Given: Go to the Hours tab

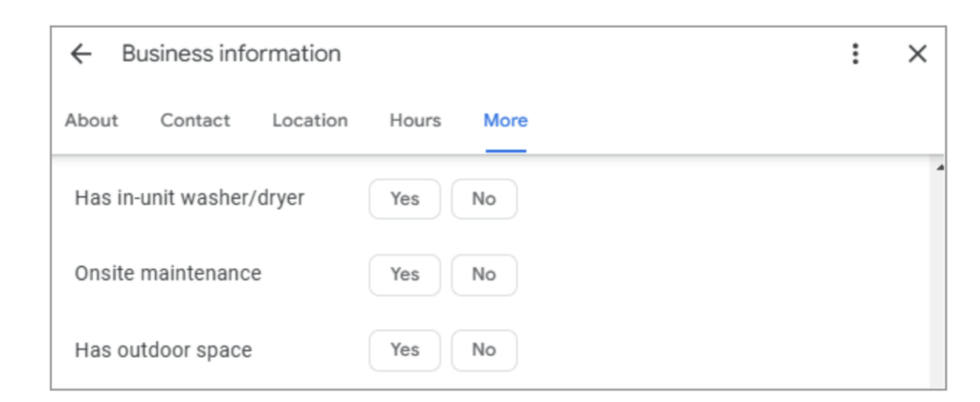Looking at the screenshot, I should pos(414,121).
